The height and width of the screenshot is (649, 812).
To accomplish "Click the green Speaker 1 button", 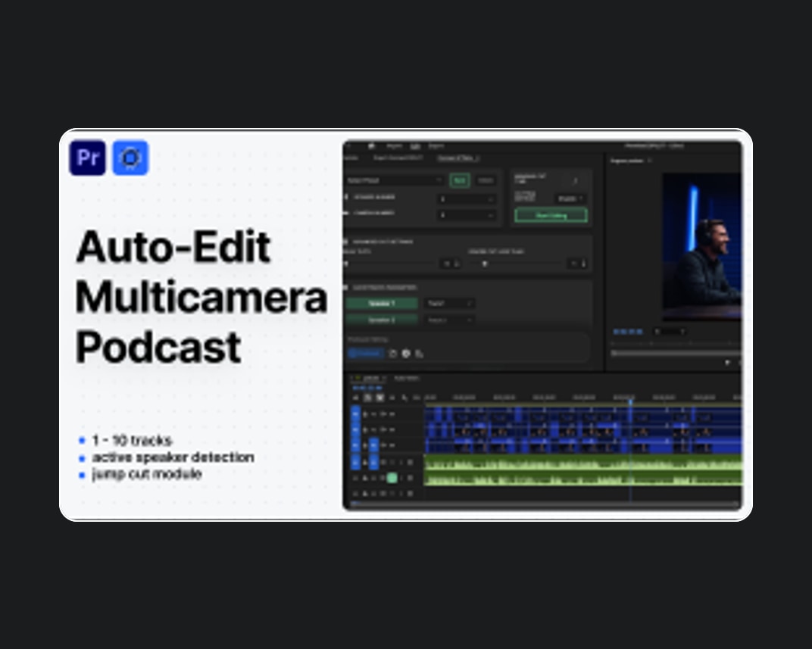I will pyautogui.click(x=382, y=303).
